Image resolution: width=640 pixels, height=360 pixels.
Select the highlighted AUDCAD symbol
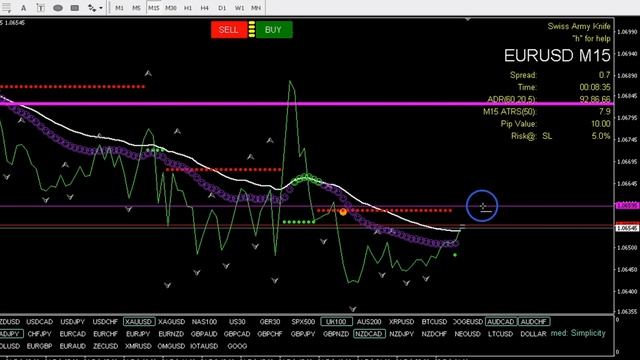[x=501, y=322]
